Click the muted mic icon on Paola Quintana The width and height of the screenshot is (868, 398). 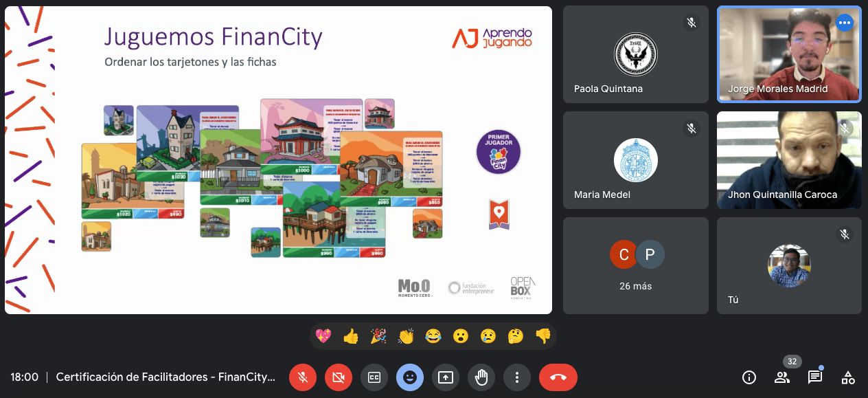(x=692, y=23)
